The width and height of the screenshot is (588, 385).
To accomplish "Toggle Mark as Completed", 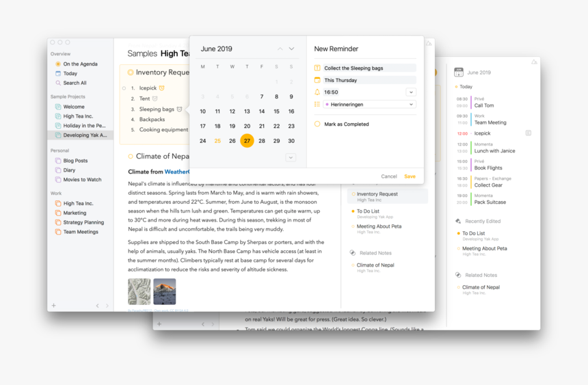I will (317, 124).
